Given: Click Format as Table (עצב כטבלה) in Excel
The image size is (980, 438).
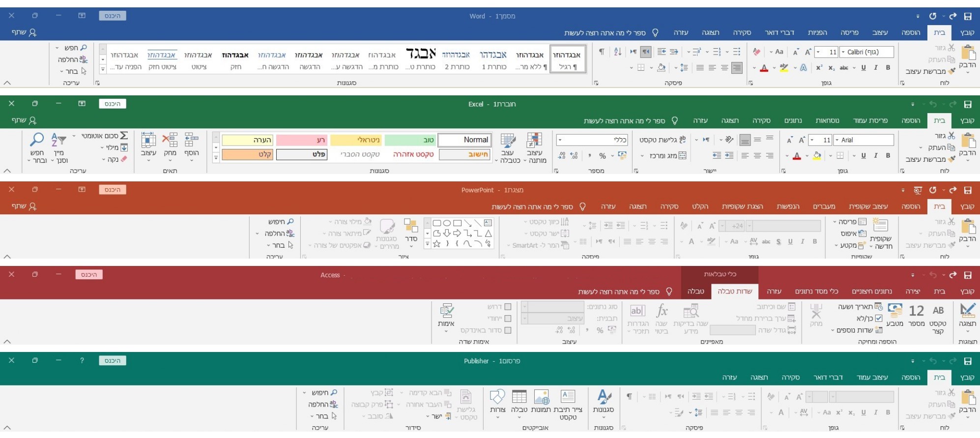Looking at the screenshot, I should [507, 148].
